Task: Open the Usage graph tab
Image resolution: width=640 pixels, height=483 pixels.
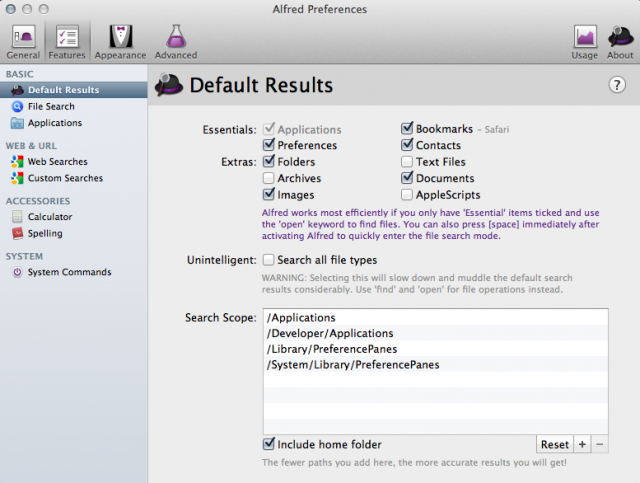Action: tap(584, 41)
